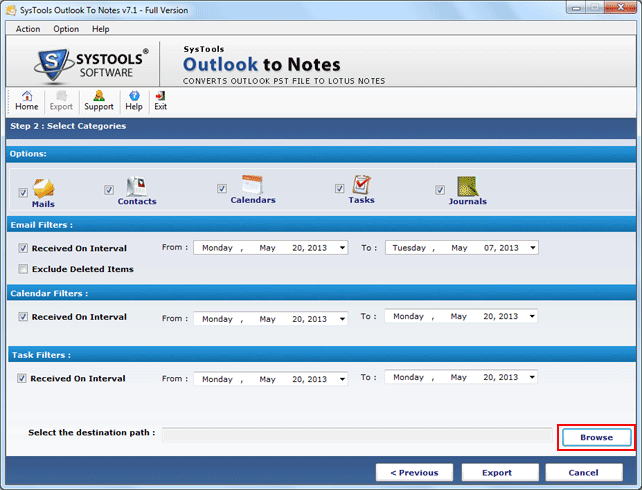Open Email Filters From date dropdown
Viewport: 642px width, 490px height.
pos(341,248)
